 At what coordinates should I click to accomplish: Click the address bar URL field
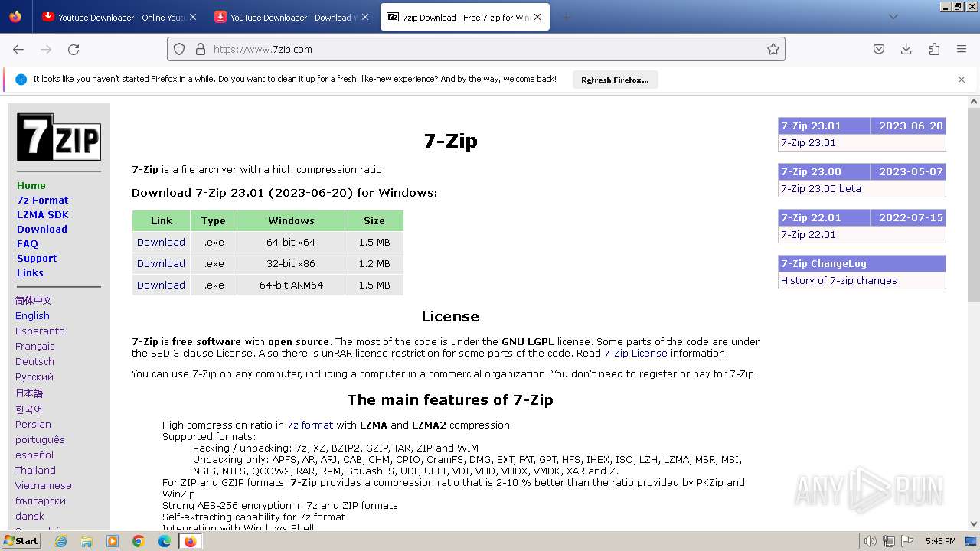[x=476, y=49]
